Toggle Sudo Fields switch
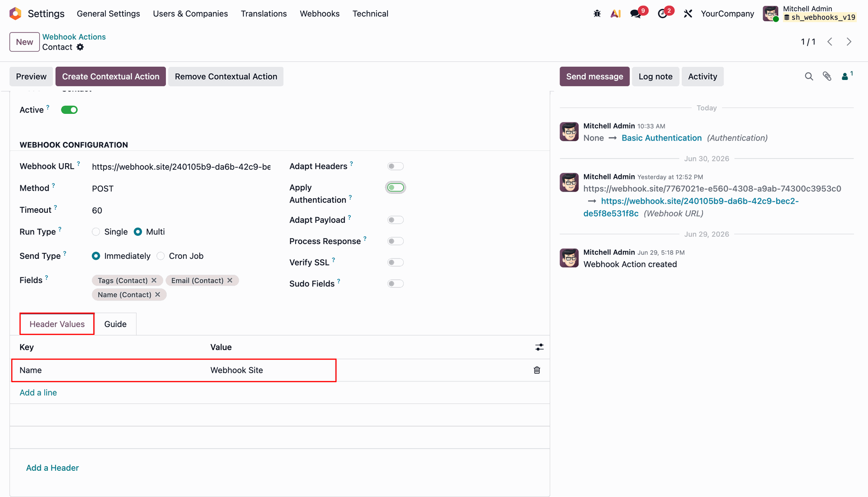868x497 pixels. 395,284
